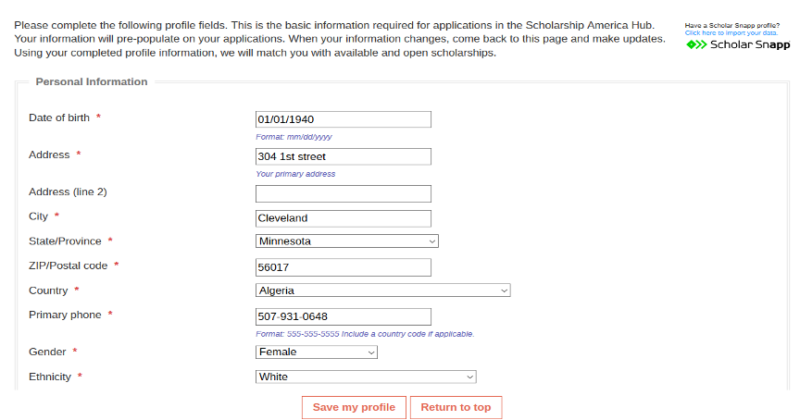Open the Gender dropdown showing Female
The width and height of the screenshot is (800, 420).
tap(316, 352)
